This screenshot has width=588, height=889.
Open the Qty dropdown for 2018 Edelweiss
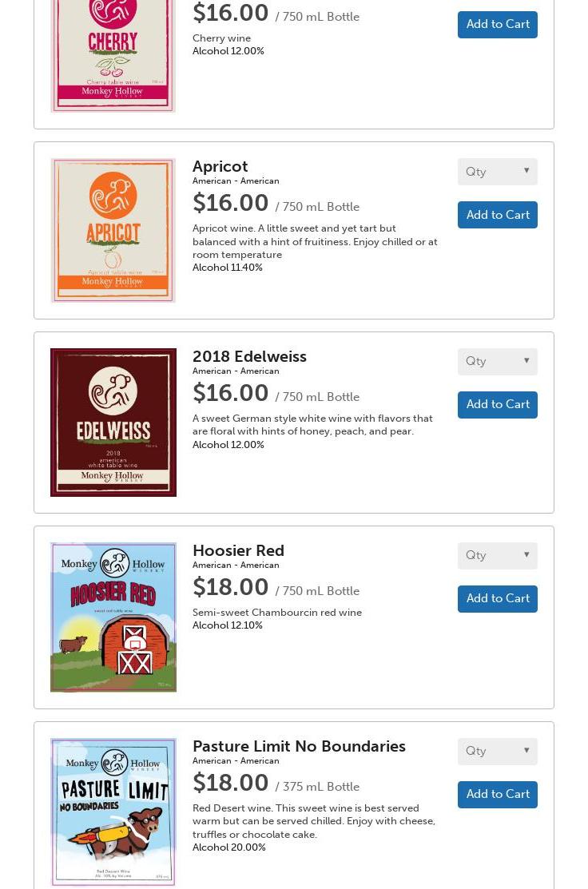pos(497,362)
